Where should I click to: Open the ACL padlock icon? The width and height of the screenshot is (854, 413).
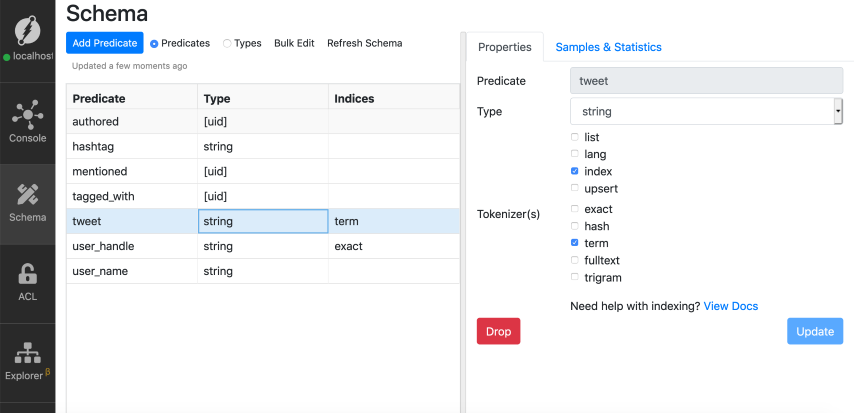(x=28, y=280)
